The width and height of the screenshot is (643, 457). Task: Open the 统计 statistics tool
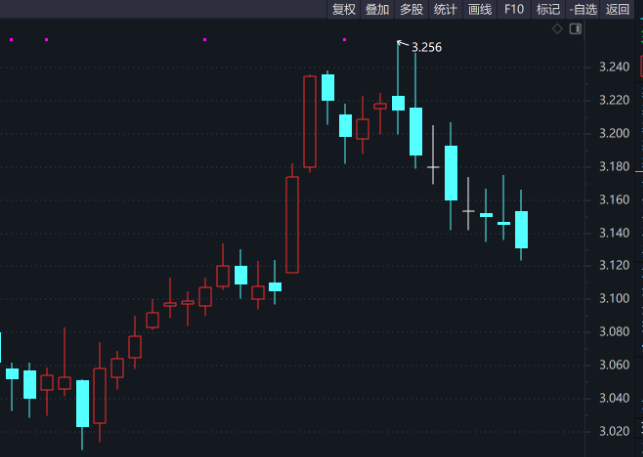tap(445, 9)
